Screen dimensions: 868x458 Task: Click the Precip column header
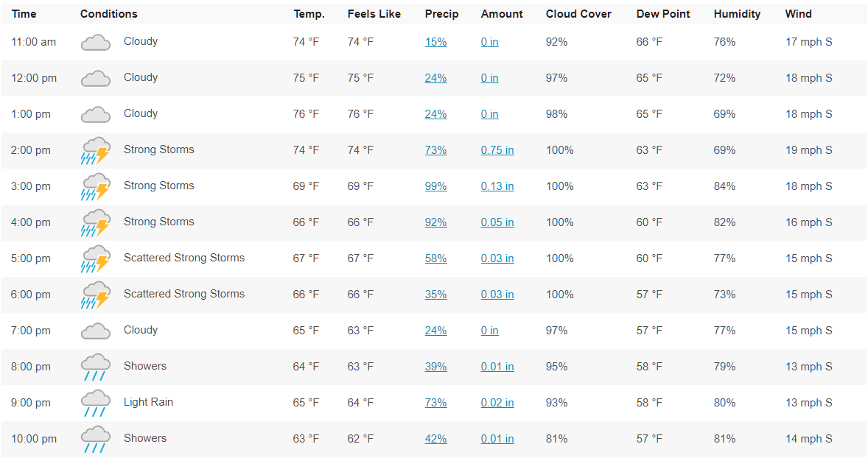pyautogui.click(x=441, y=14)
